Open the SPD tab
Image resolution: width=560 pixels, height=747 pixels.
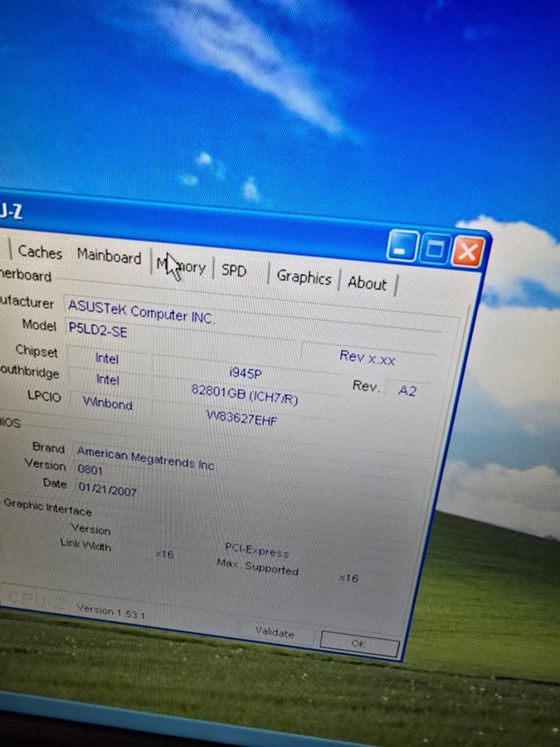tap(234, 270)
